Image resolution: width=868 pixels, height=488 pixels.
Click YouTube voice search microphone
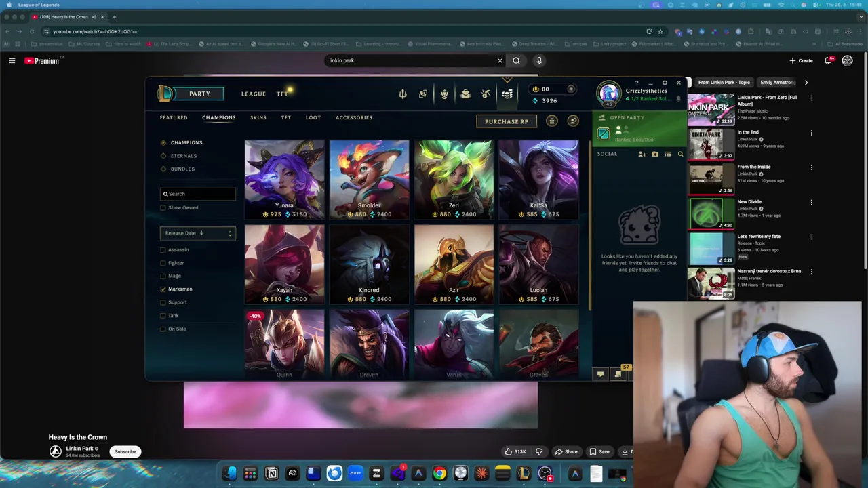(x=539, y=60)
